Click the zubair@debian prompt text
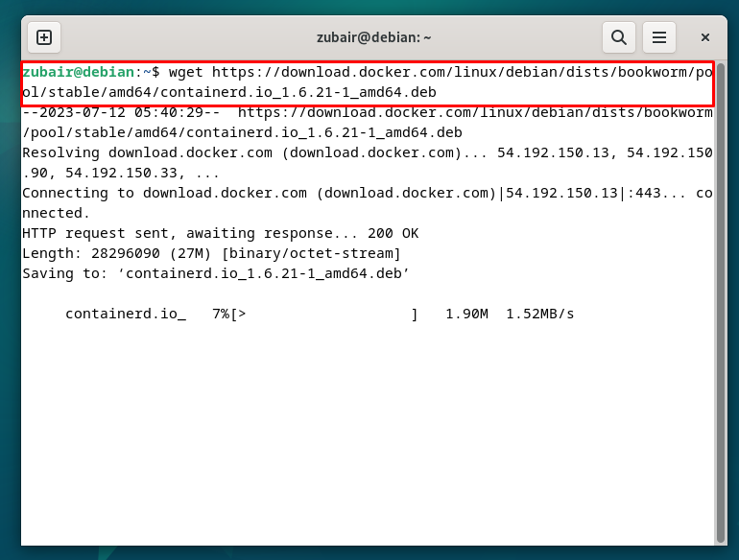739x560 pixels. pos(79,72)
